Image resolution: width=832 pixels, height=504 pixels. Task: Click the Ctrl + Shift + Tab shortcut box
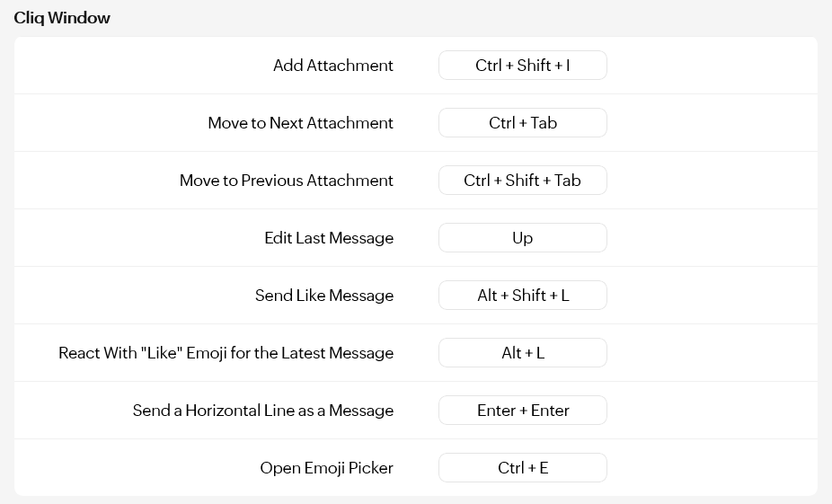(x=522, y=181)
